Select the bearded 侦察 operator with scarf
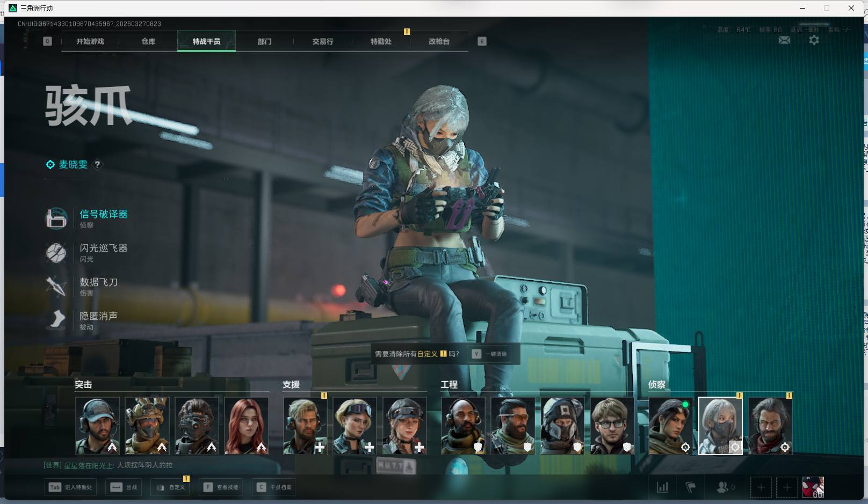This screenshot has height=504, width=868. (x=770, y=426)
